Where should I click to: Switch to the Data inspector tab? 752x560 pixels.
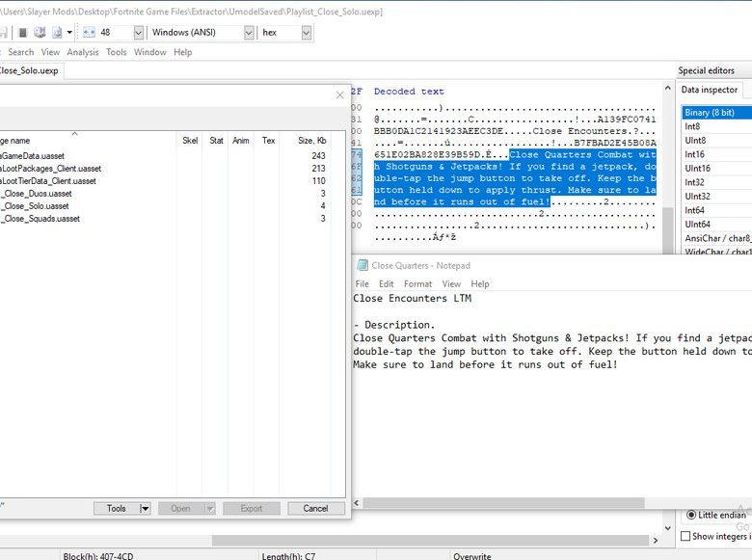point(710,90)
